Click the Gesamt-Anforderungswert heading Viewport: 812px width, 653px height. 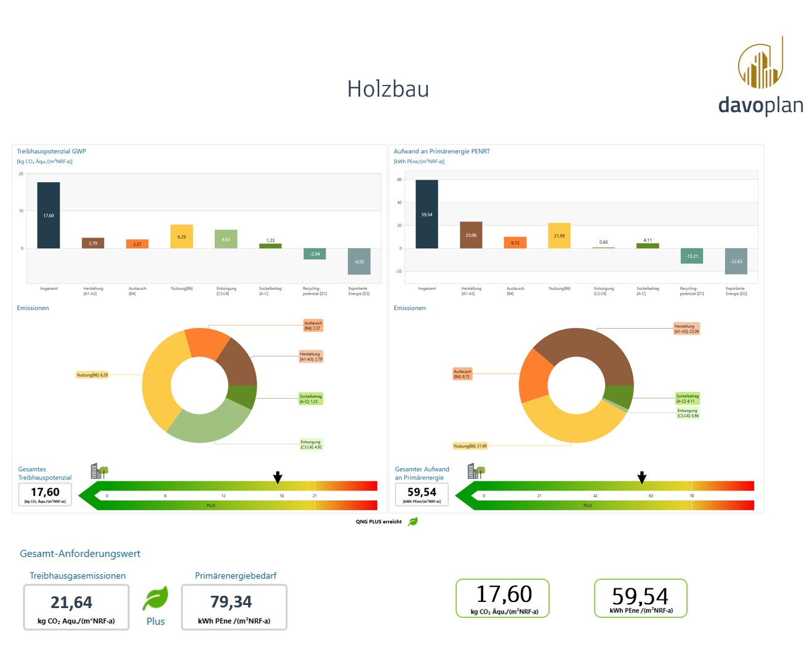[80, 553]
